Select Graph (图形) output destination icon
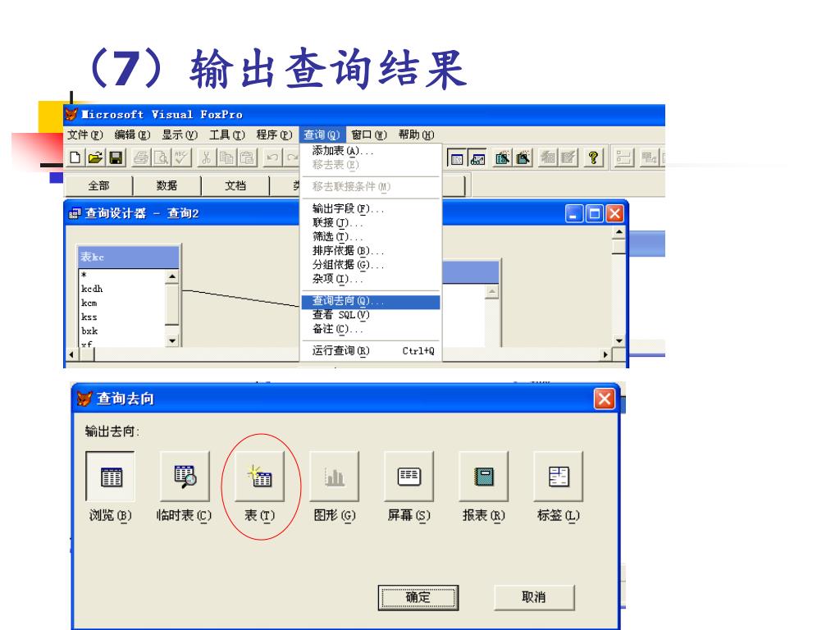Viewport: 840px width, 630px height. pyautogui.click(x=335, y=477)
